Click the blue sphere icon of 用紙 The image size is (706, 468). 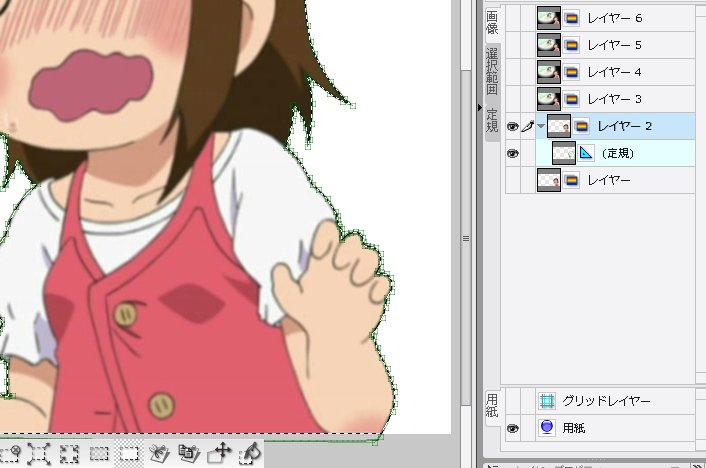click(547, 427)
